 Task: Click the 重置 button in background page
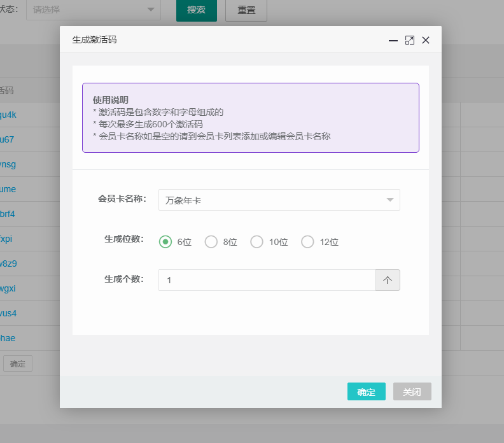point(246,10)
